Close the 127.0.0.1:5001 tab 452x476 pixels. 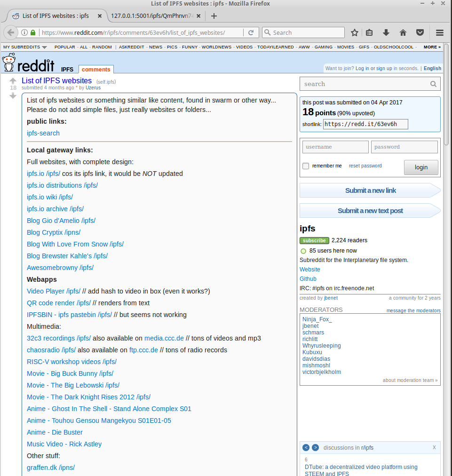[x=198, y=16]
